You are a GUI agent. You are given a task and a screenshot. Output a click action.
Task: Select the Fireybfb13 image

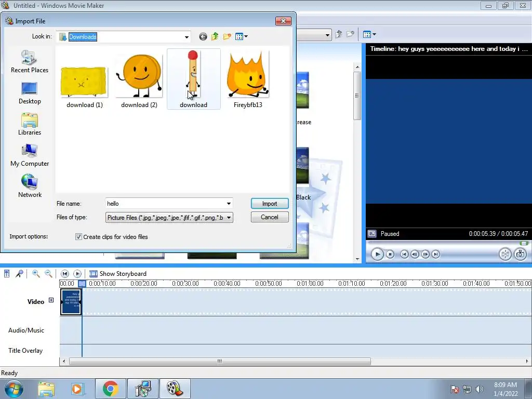(x=248, y=79)
